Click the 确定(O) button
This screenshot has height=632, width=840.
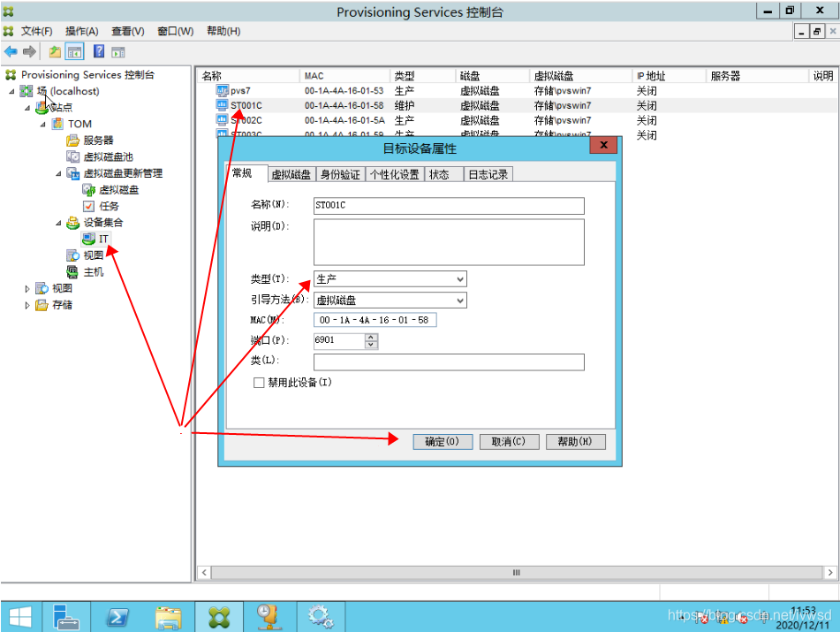[x=442, y=442]
